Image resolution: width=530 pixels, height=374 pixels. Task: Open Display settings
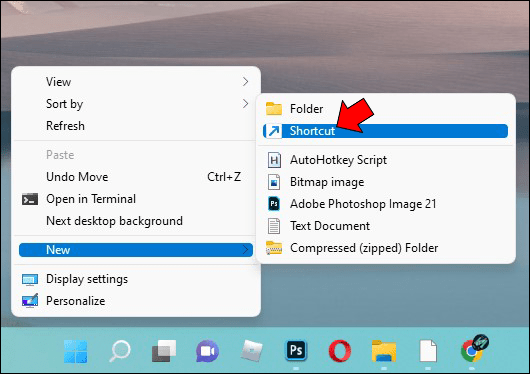pyautogui.click(x=136, y=279)
